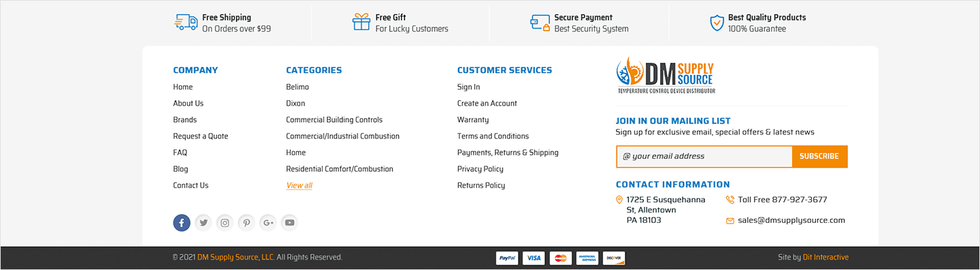Visit the Dit Interactive site link
The image size is (980, 270).
pos(826,257)
